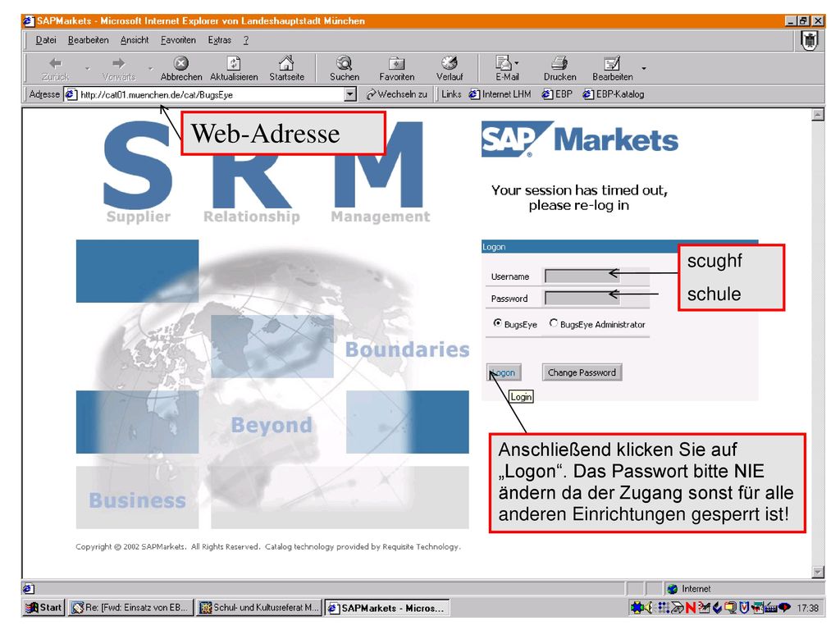Click the 'SAPMarkets - Micros...' taskbar button
This screenshot has width=840, height=630.
click(387, 608)
